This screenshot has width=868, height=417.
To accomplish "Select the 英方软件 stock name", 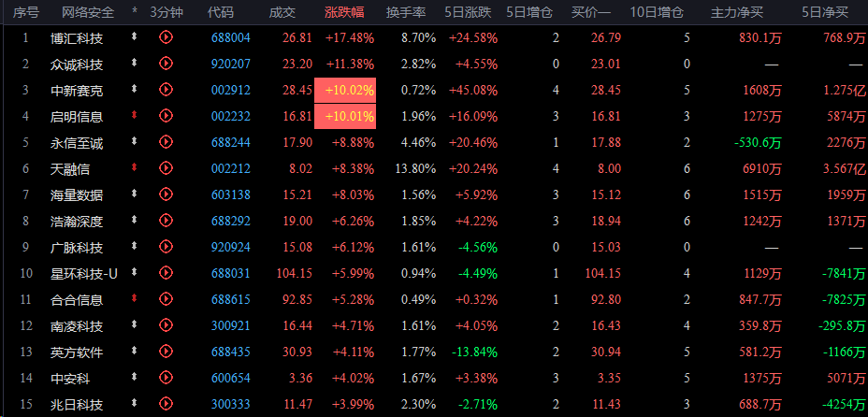I will [77, 352].
